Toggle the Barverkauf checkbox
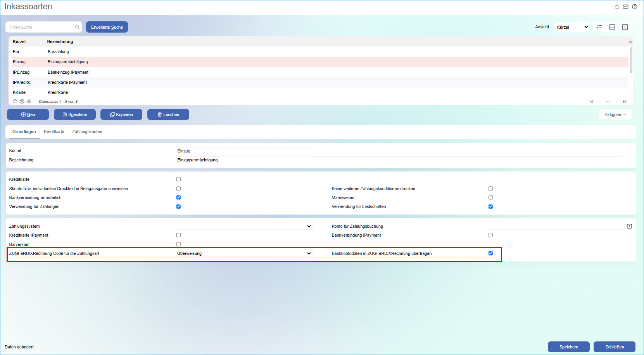Image resolution: width=644 pixels, height=355 pixels. tap(178, 244)
